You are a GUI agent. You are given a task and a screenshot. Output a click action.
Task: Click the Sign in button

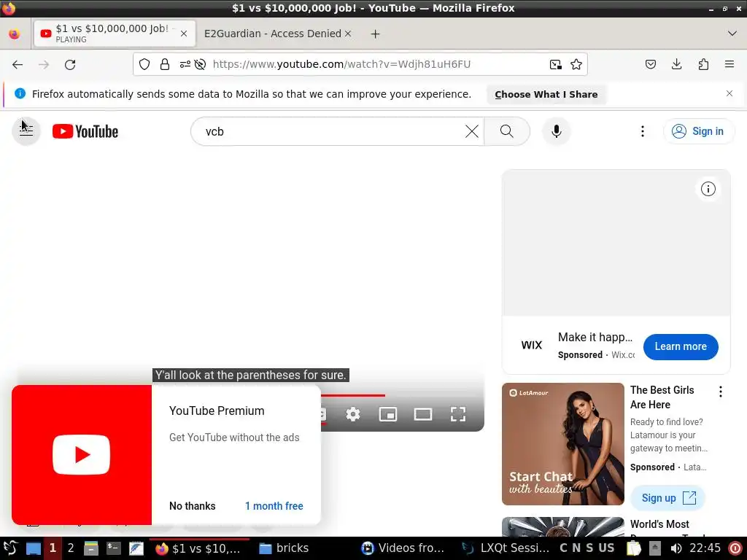(x=698, y=131)
